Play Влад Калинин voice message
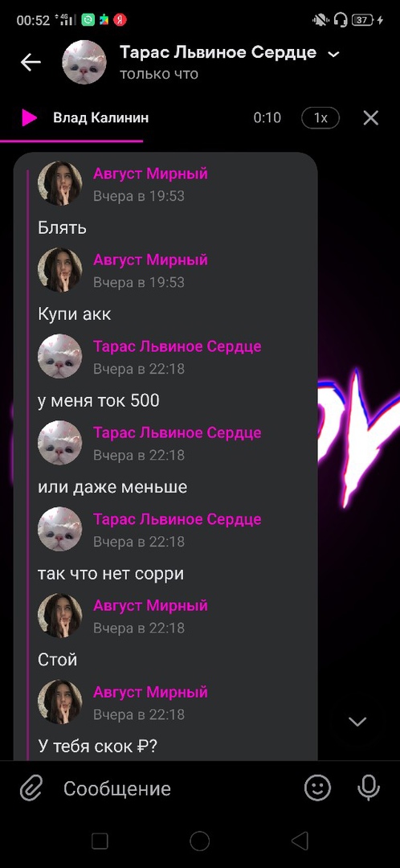Image resolution: width=400 pixels, height=868 pixels. point(29,117)
